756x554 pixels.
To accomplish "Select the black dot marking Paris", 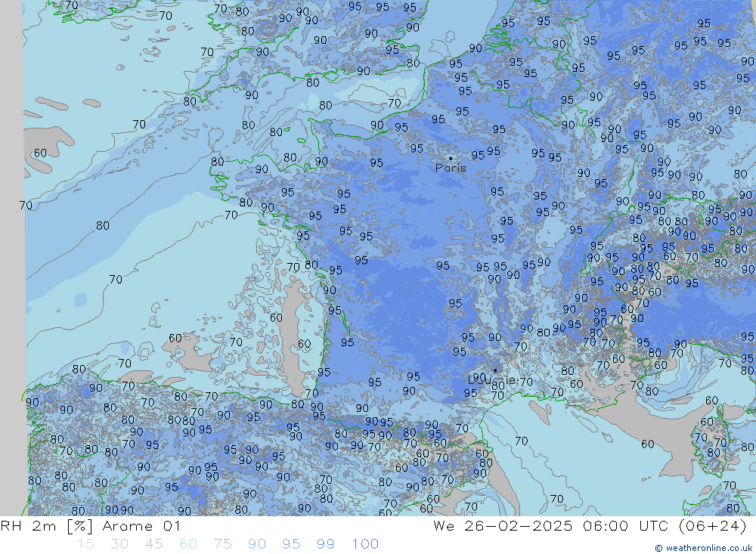I will [x=451, y=158].
